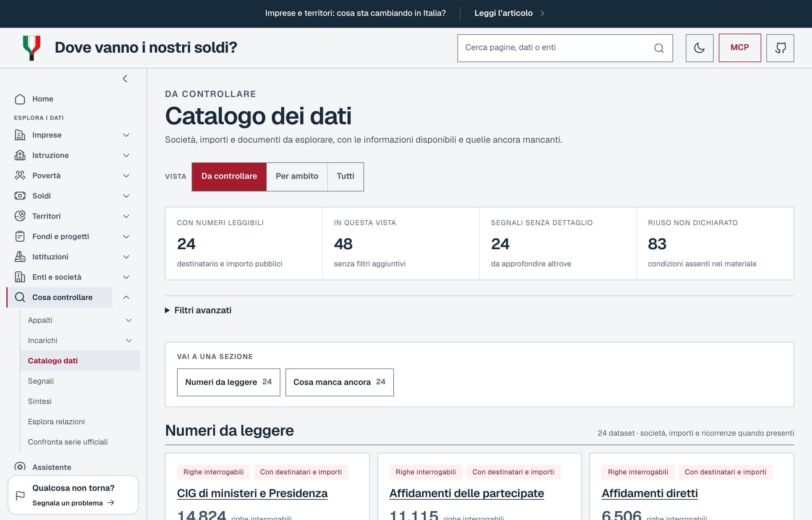Image resolution: width=812 pixels, height=520 pixels.
Task: Click the Povertà people icon
Action: 20,176
